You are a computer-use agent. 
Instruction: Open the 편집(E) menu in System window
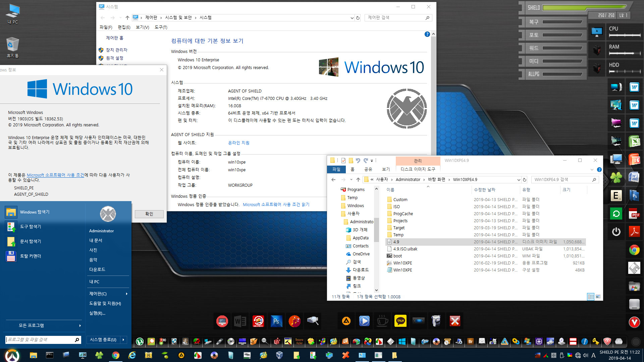point(124,27)
